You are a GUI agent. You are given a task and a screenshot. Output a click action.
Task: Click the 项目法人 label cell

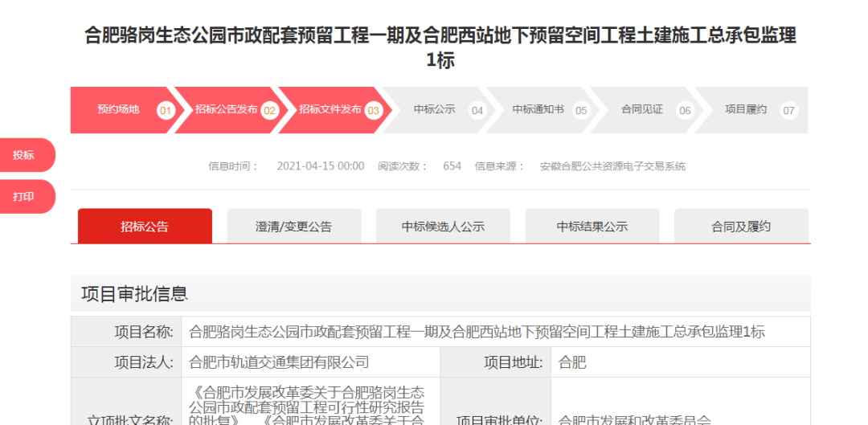point(126,362)
